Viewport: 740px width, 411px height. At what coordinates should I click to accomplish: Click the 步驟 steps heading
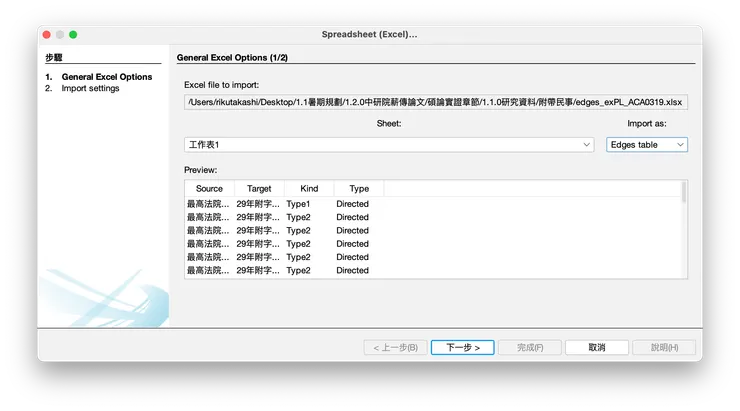pos(54,58)
